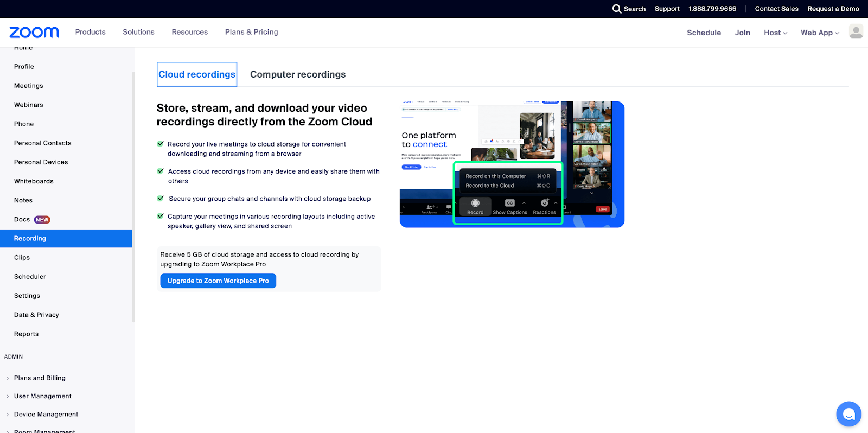Click the Join link
868x433 pixels.
click(742, 33)
